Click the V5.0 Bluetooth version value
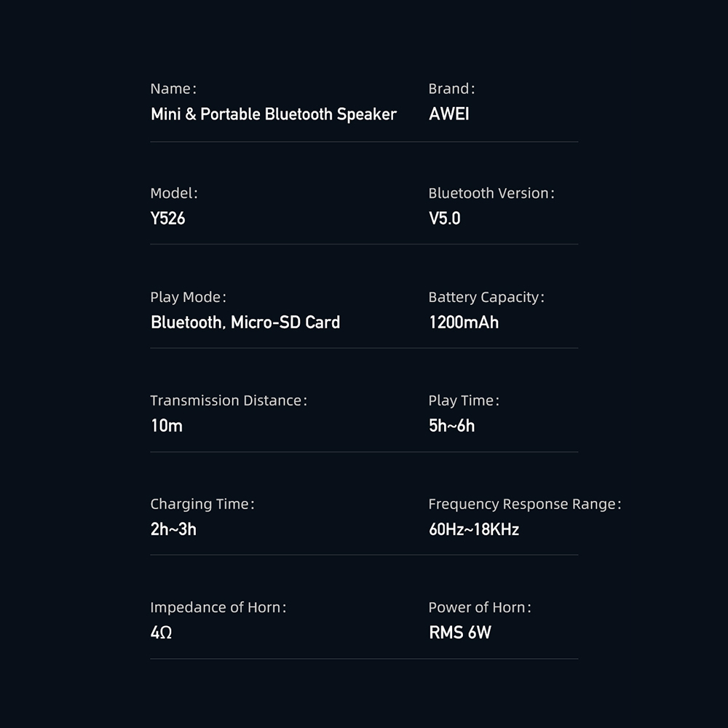 point(444,218)
